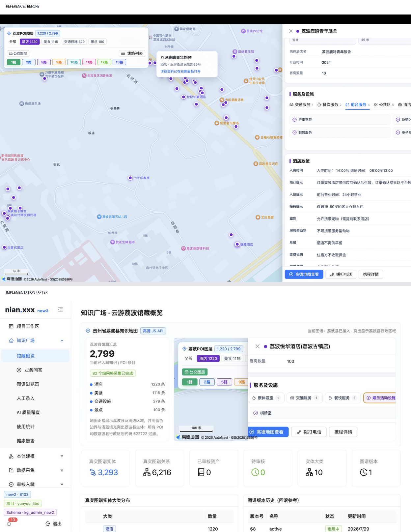Select 荔波县第五幼儿园 marker on reference map
Image resolution: width=411 pixels, height=532 pixels.
(x=99, y=217)
